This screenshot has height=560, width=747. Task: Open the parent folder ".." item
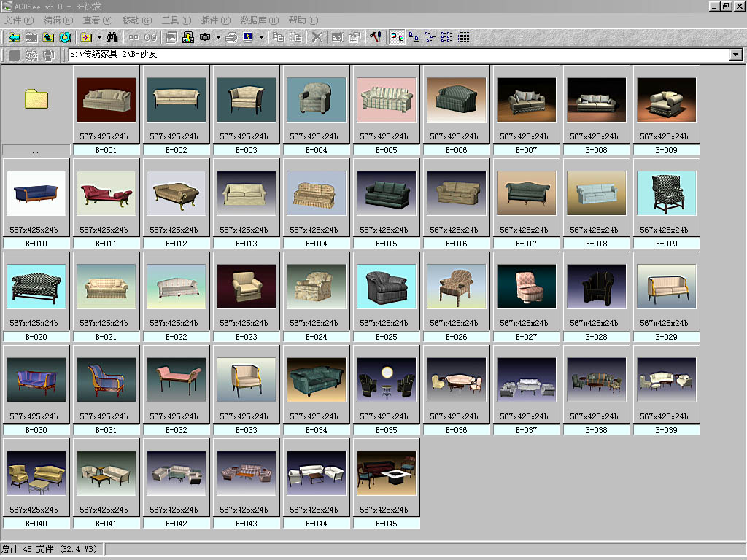(x=36, y=100)
